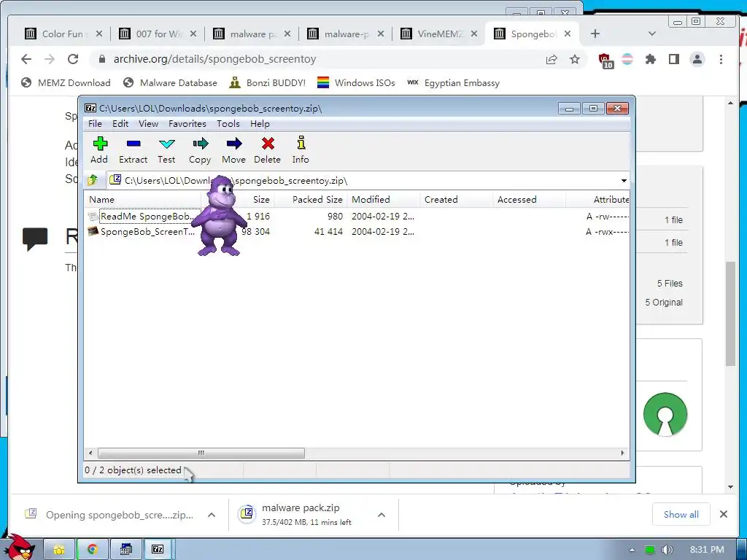Share this page from address bar
The width and height of the screenshot is (747, 560).
point(551,59)
